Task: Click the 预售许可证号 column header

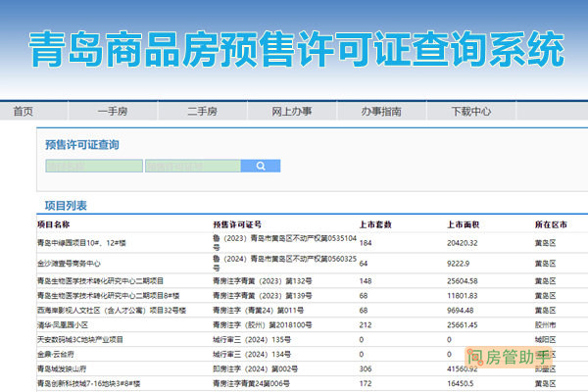Action: 237,224
